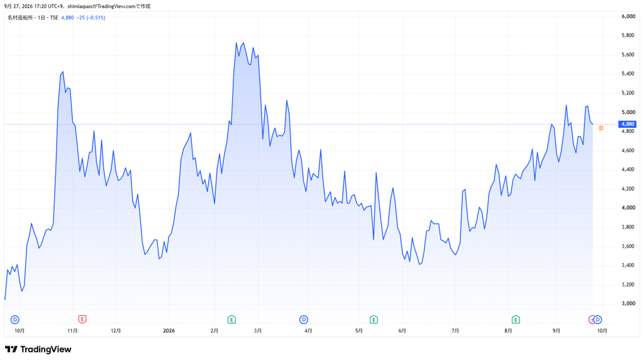Click the green earnings E marker near 8月

(516, 319)
